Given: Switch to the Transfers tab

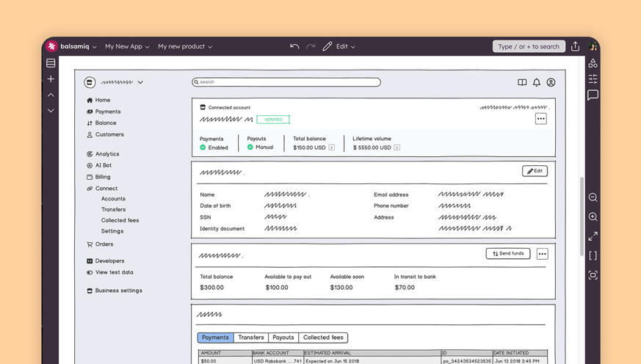Looking at the screenshot, I should pyautogui.click(x=251, y=338).
